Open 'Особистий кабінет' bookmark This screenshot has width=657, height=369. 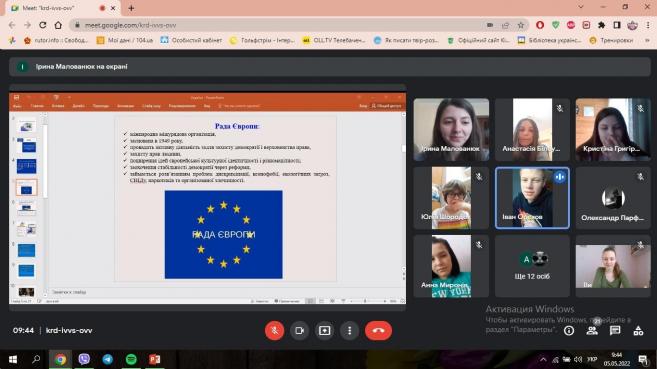[x=191, y=40]
